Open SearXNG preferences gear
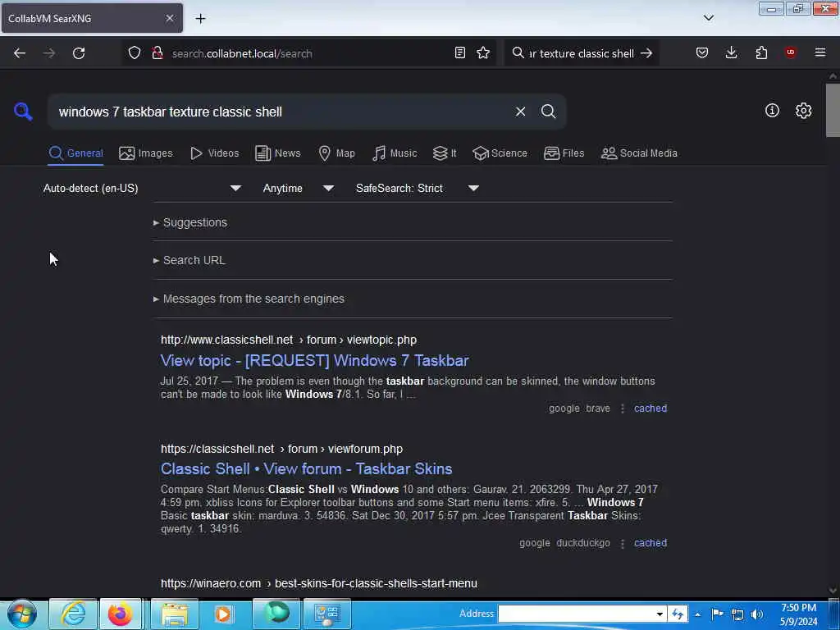 (x=803, y=111)
